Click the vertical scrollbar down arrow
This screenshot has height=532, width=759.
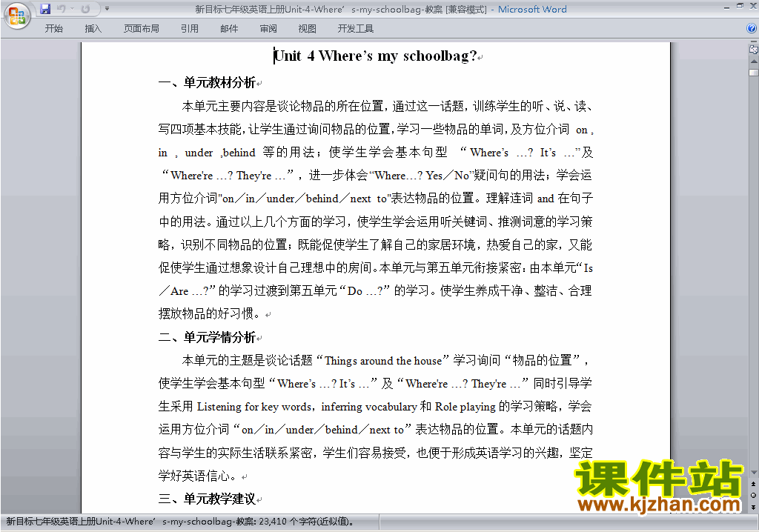(754, 473)
